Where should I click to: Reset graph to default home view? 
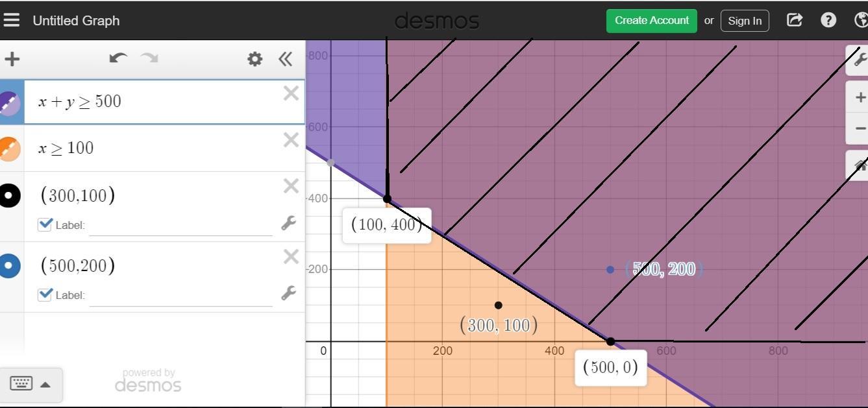click(859, 166)
